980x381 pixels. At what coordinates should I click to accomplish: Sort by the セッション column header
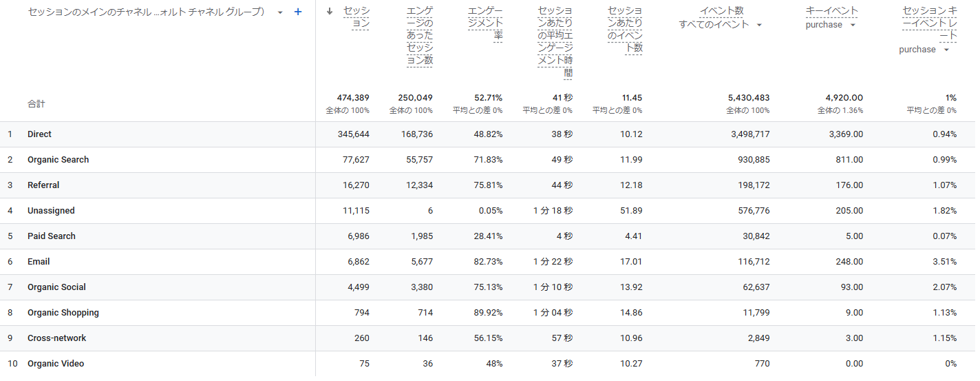[356, 17]
